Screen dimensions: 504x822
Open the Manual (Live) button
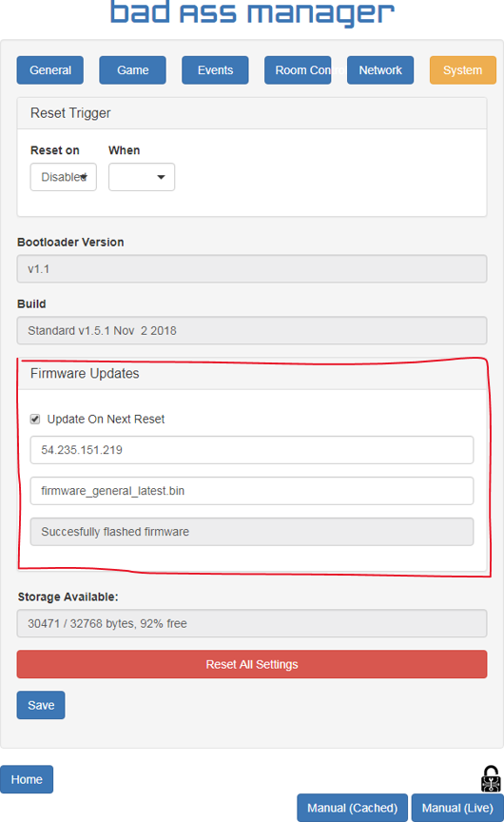coord(457,808)
